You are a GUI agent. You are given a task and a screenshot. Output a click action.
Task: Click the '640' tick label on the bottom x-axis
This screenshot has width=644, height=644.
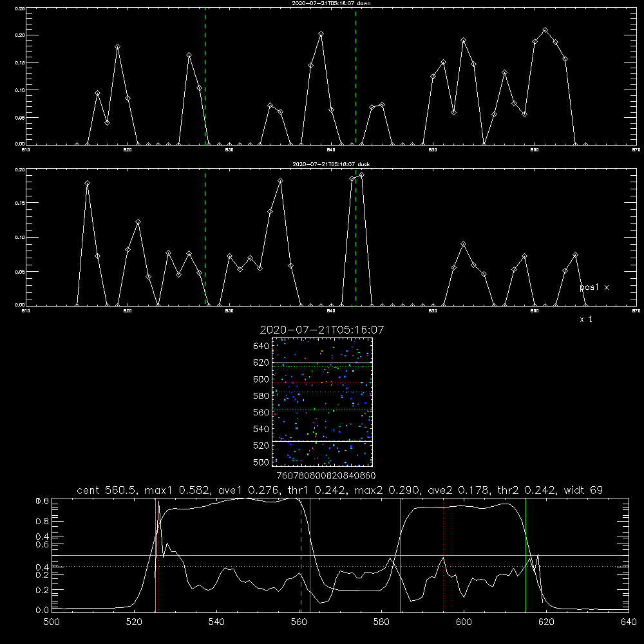[629, 622]
